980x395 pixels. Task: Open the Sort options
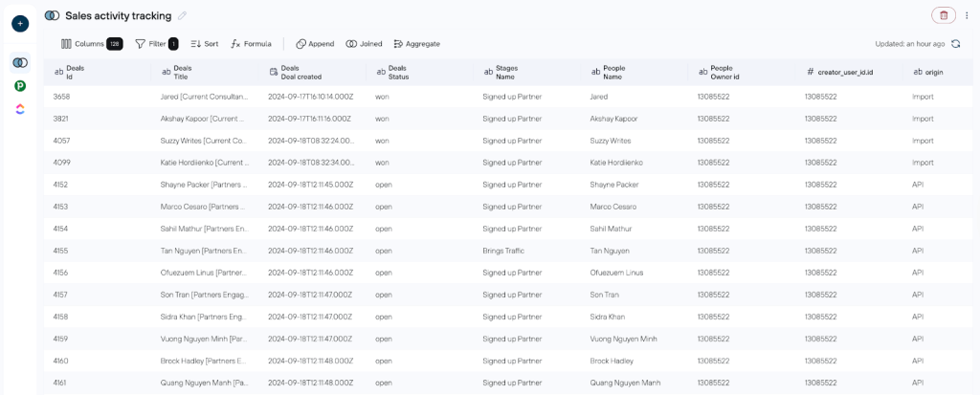coord(204,44)
